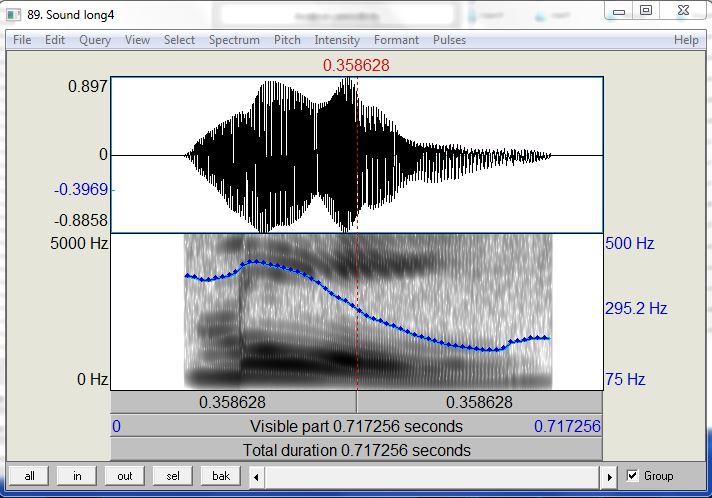Play the right 0.358628 segment bar
Viewport: 712px width, 498px height.
tap(480, 402)
